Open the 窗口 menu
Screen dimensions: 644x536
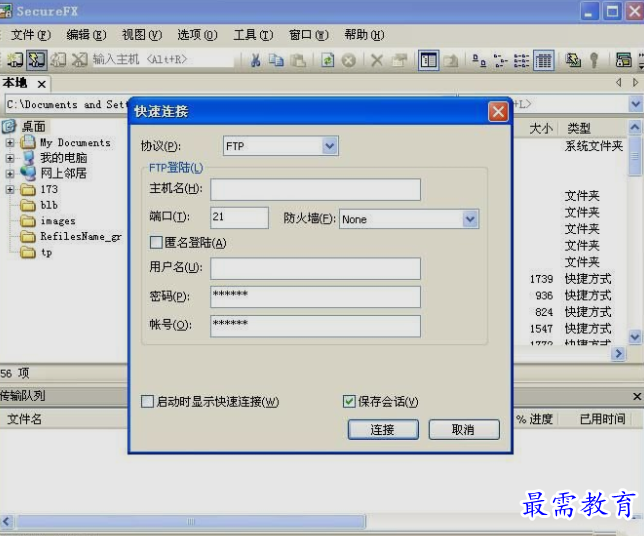[309, 35]
